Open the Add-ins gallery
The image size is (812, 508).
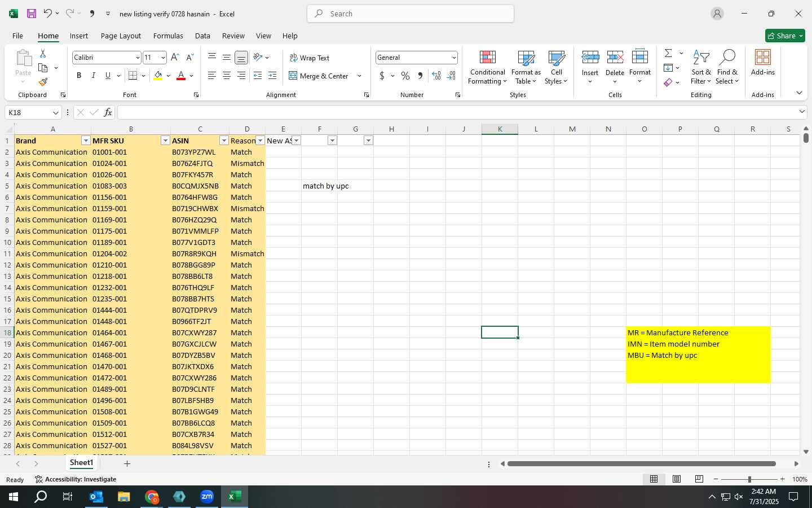[762, 62]
